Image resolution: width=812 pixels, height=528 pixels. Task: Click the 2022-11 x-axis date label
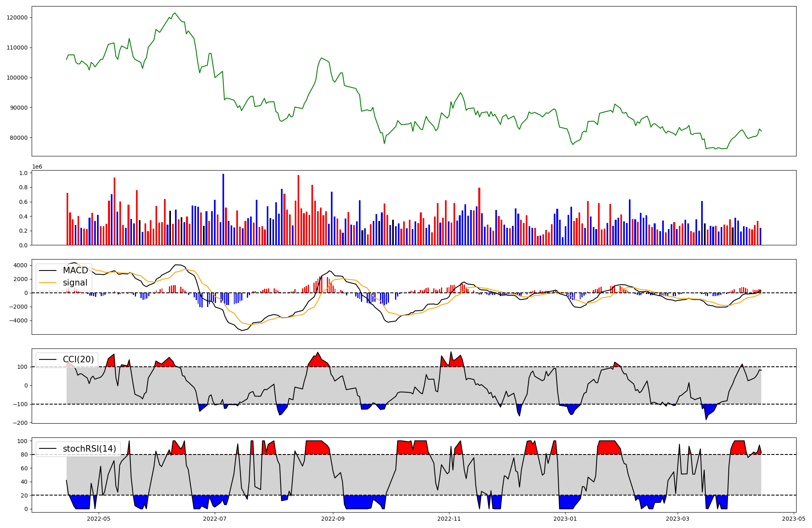click(449, 519)
